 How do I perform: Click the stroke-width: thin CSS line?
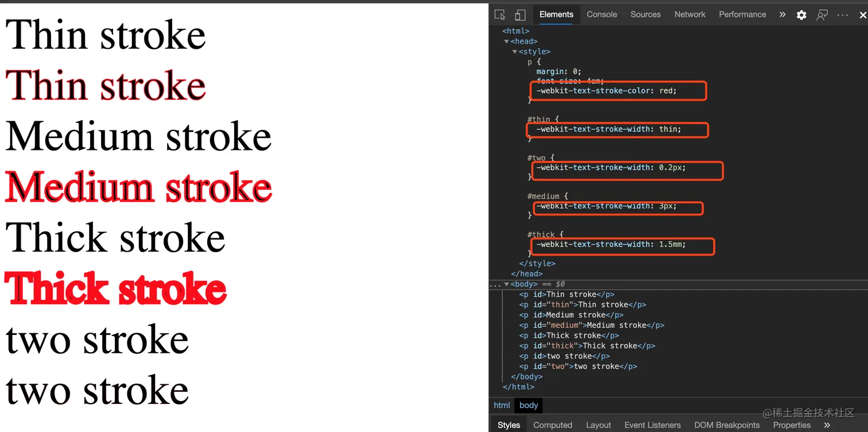(609, 129)
